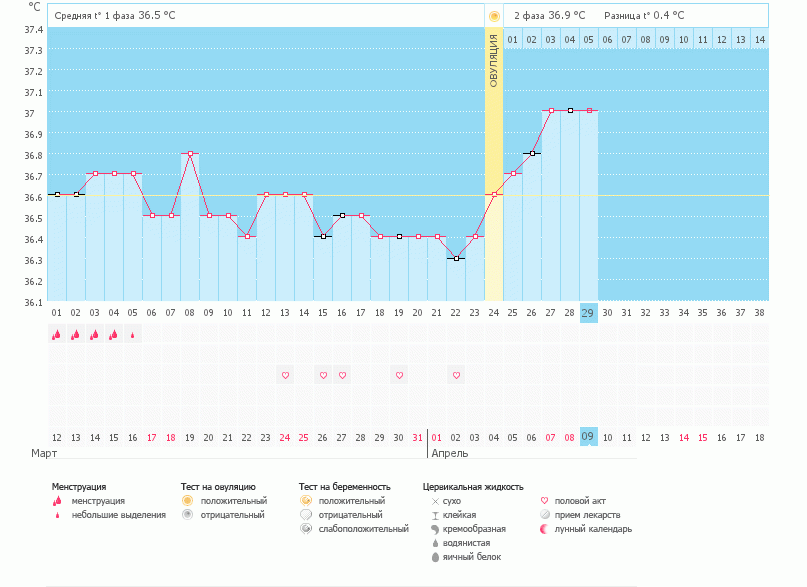Click the menstruation icon on cycle day 01
Screen dimensions: 807x587
click(57, 335)
